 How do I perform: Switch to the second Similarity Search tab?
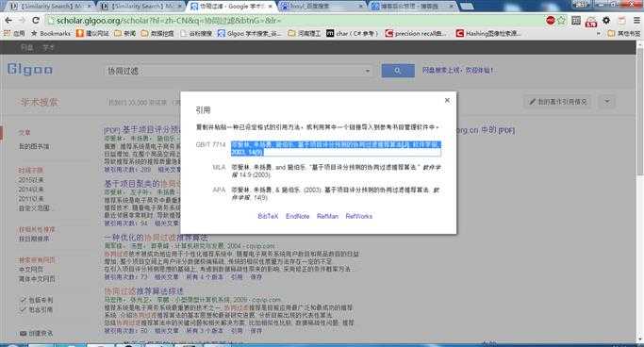[x=140, y=7]
